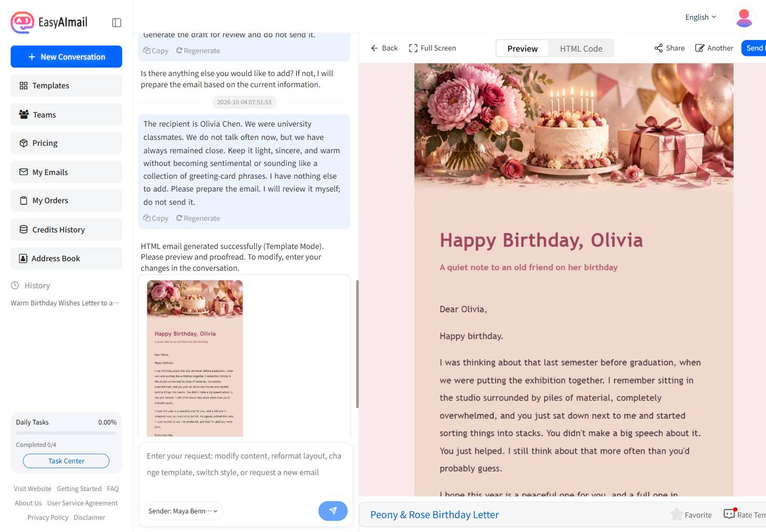Click the Rate Template icon
Screen dimensions: 766x532
[729, 514]
